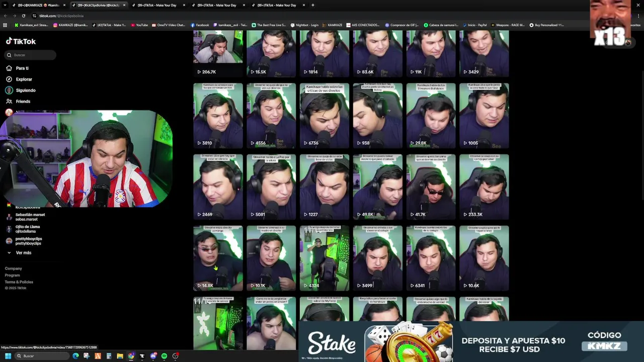
Task: Open the Windows Start menu
Action: (8, 356)
